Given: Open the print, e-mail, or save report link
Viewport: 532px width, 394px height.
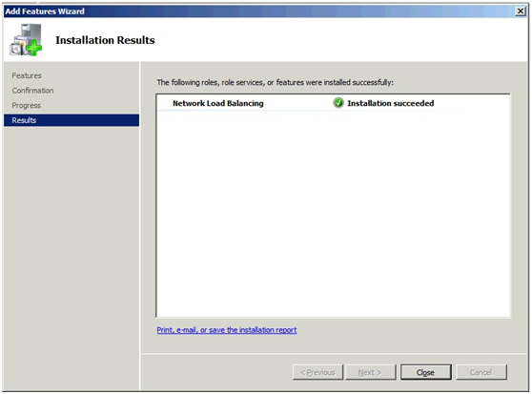Looking at the screenshot, I should 227,330.
